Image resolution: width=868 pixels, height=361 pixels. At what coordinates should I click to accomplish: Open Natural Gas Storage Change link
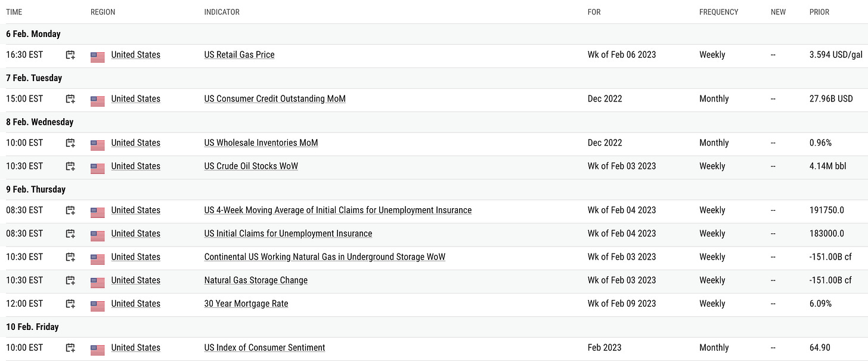(256, 280)
